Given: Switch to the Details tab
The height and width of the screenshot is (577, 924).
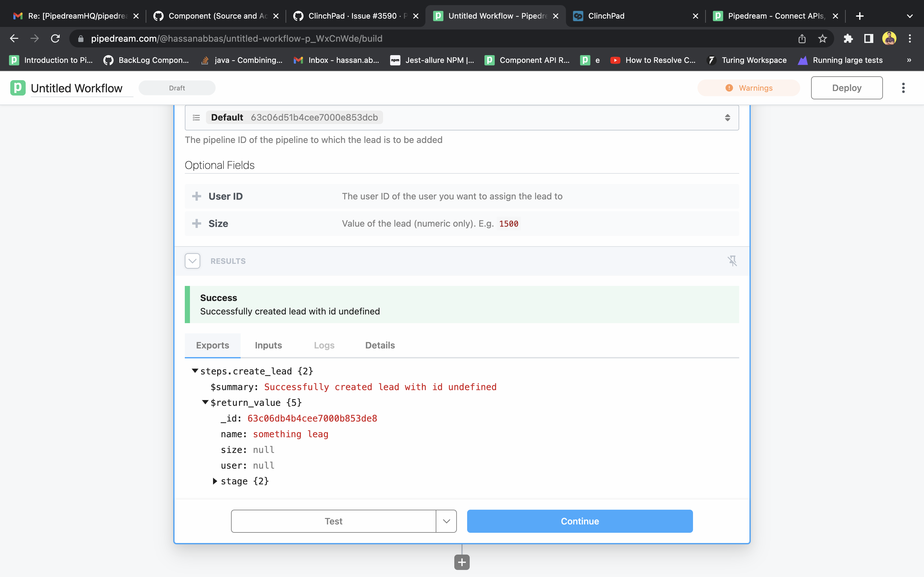Looking at the screenshot, I should tap(380, 345).
